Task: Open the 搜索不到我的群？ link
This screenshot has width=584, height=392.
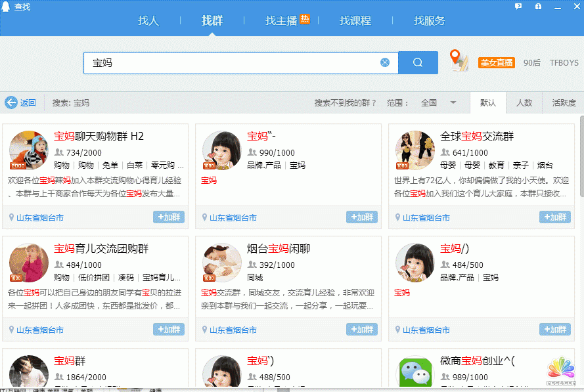Action: (x=346, y=102)
